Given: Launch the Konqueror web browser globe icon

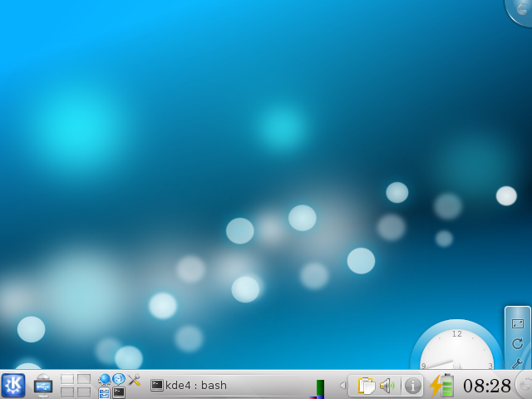Looking at the screenshot, I should (105, 379).
